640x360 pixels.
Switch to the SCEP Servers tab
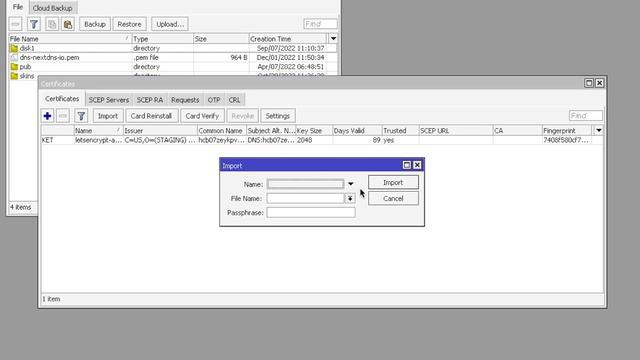pyautogui.click(x=109, y=100)
